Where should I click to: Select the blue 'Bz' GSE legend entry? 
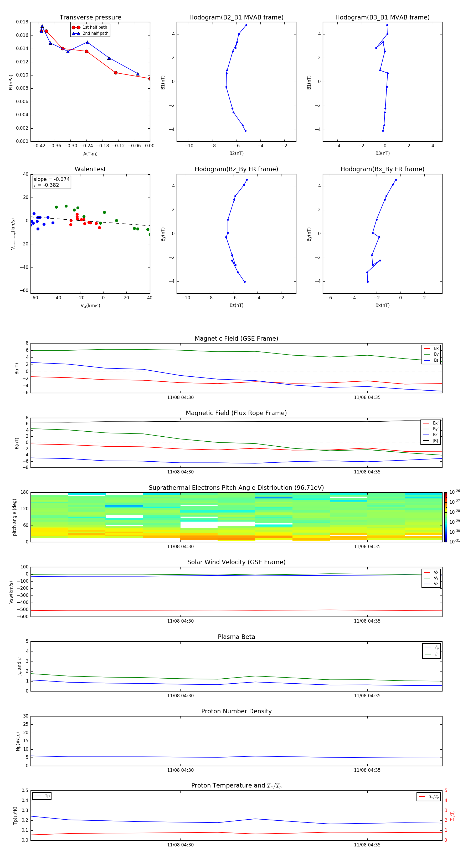431,360
